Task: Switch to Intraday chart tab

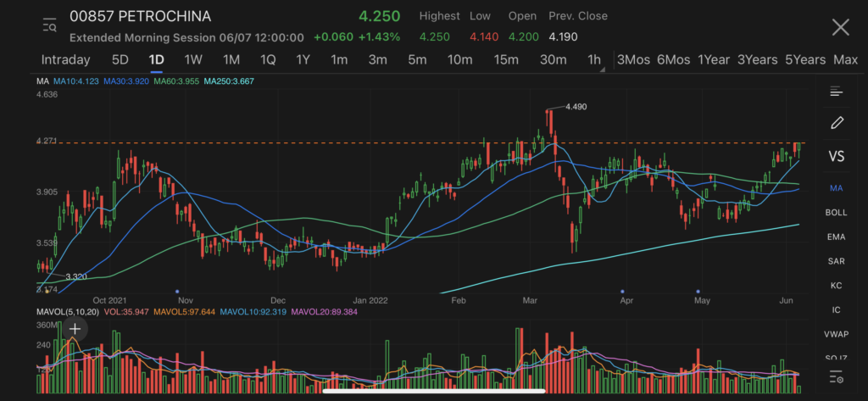Action: tap(65, 60)
